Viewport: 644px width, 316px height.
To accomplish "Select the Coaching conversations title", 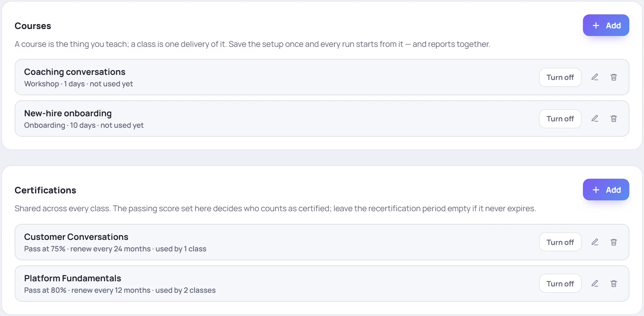I will point(75,72).
